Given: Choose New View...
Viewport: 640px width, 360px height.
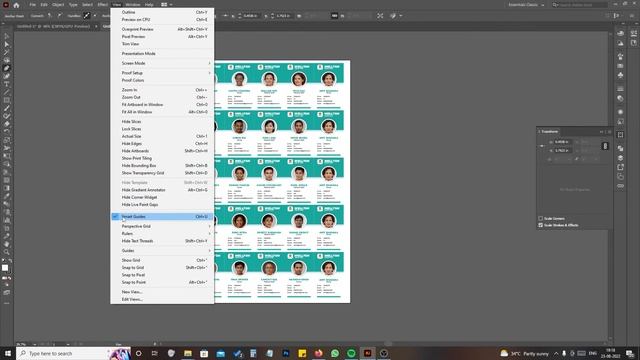Looking at the screenshot, I should [x=162, y=292].
